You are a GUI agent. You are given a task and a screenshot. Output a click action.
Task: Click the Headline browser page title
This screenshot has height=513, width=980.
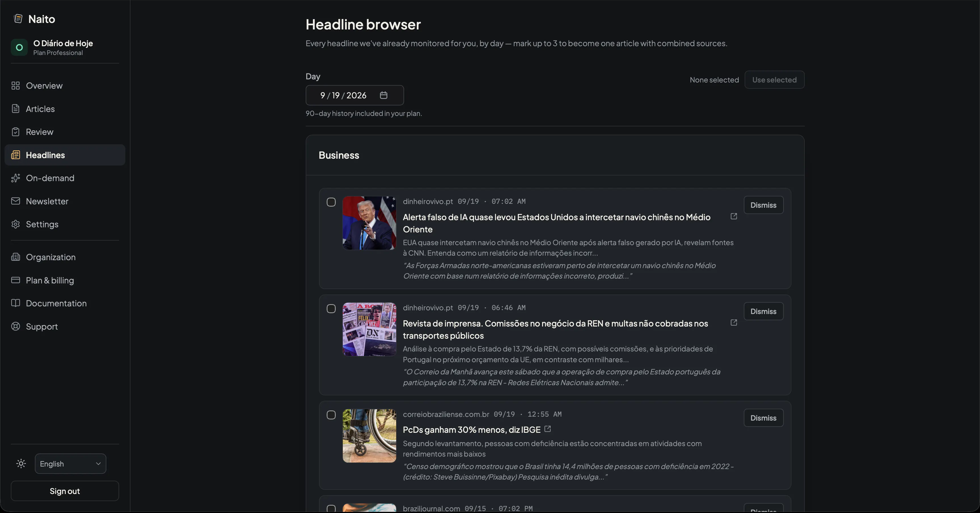point(363,24)
